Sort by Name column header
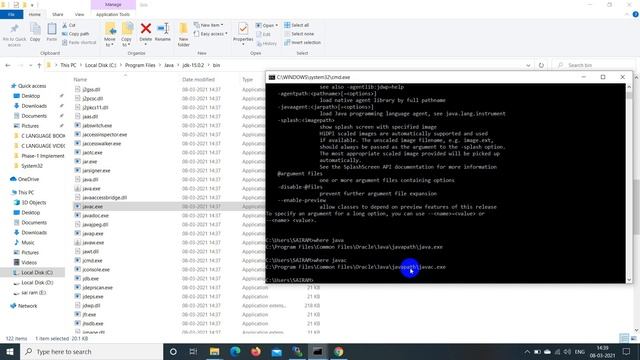 80,80
